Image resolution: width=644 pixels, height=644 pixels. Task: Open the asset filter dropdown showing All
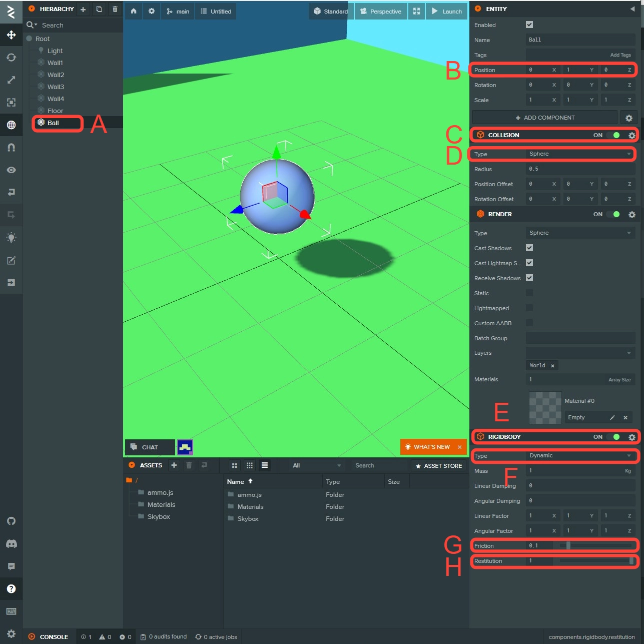click(316, 465)
